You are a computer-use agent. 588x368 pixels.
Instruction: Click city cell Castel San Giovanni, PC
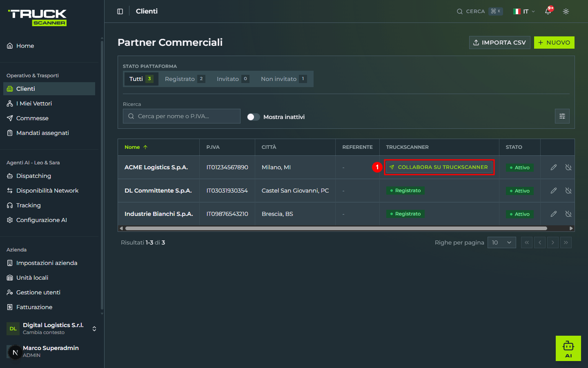pyautogui.click(x=295, y=191)
